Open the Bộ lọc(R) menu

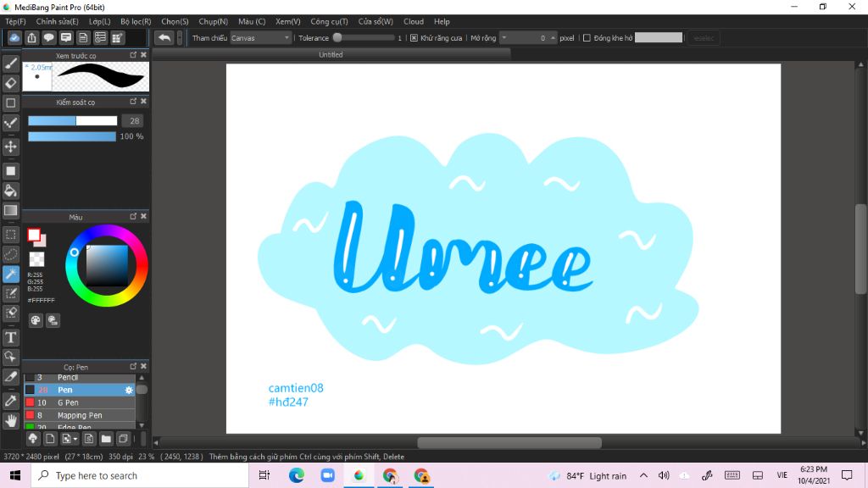[136, 21]
